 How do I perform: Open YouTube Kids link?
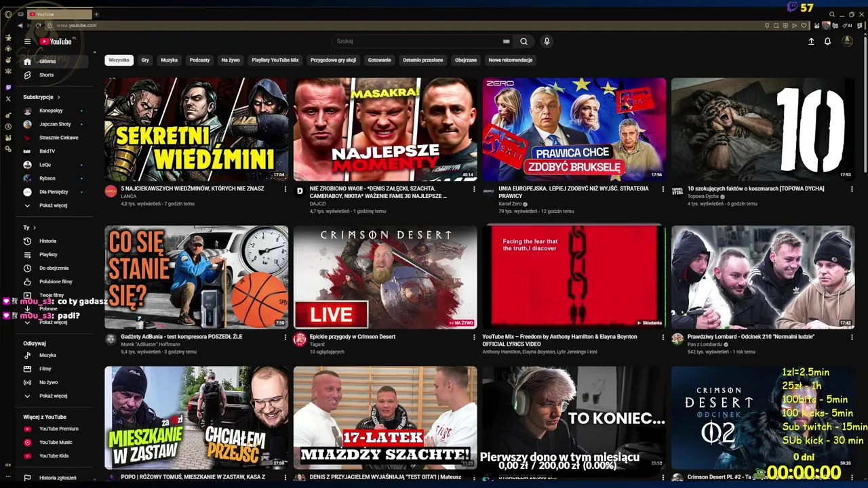pyautogui.click(x=54, y=455)
